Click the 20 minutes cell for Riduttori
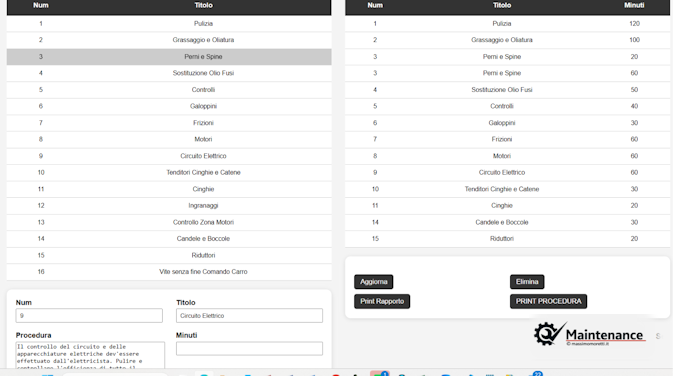The width and height of the screenshot is (673, 376). pyautogui.click(x=634, y=239)
